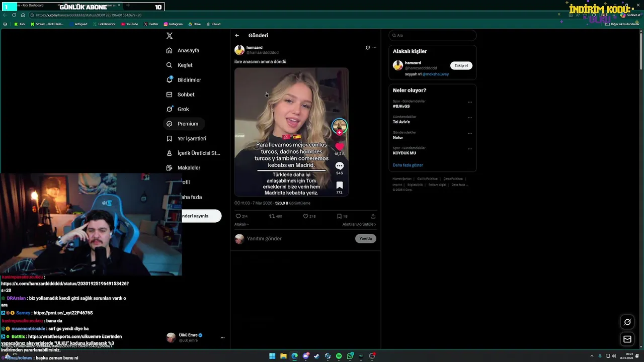Follow hamzard with Takip et button
Image resolution: width=644 pixels, height=362 pixels.
pyautogui.click(x=461, y=65)
